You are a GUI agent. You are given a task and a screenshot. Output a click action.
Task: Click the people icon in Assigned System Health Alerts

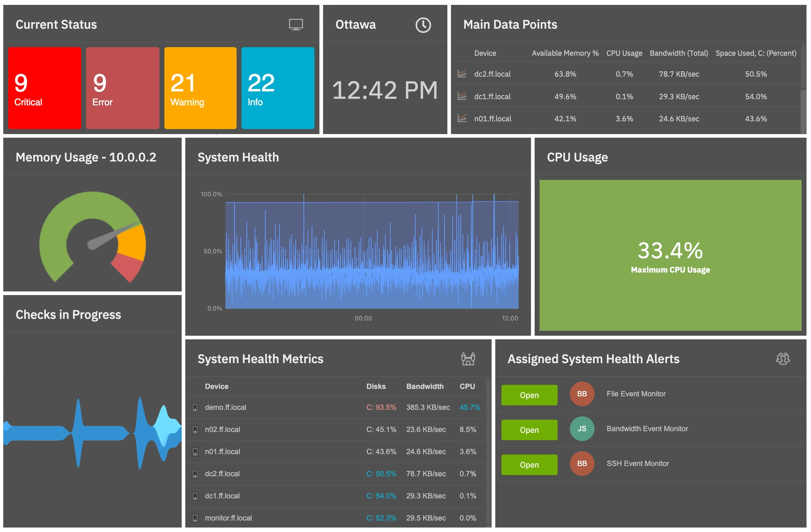[783, 359]
